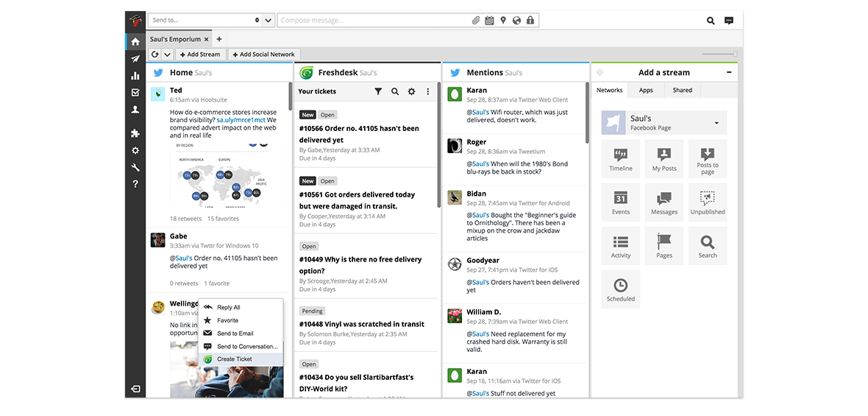Choose Create Ticket from context menu
This screenshot has height=416, width=868.
click(241, 359)
